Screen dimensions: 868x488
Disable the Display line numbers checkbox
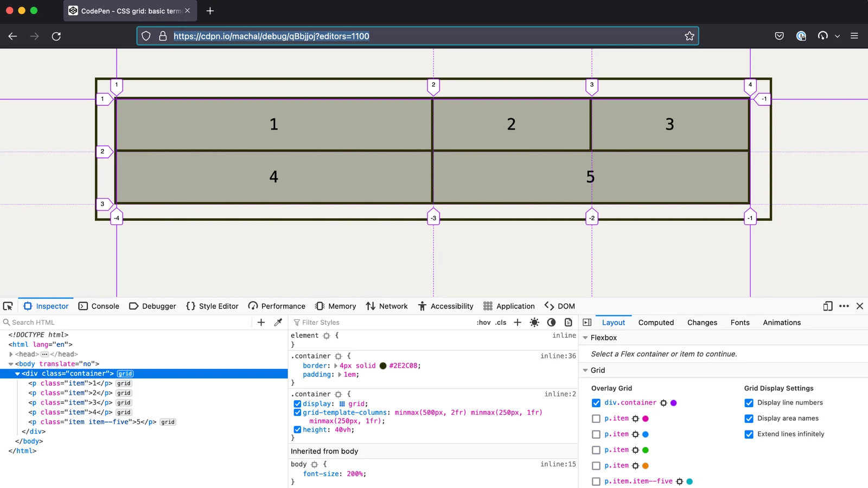749,402
